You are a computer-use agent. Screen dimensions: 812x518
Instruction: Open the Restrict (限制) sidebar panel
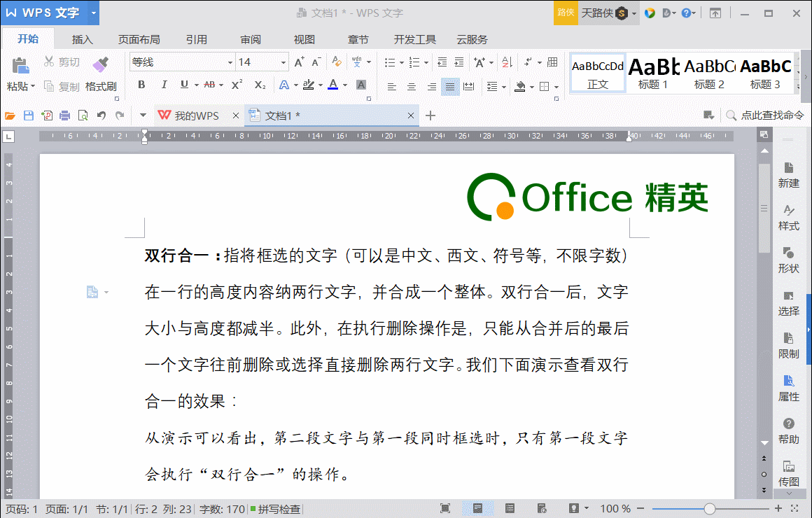point(789,346)
